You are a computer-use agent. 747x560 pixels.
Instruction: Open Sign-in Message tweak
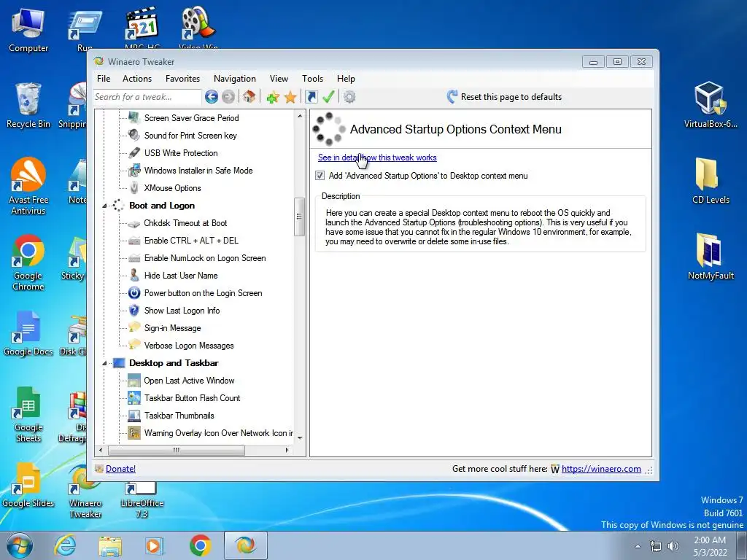pos(172,328)
